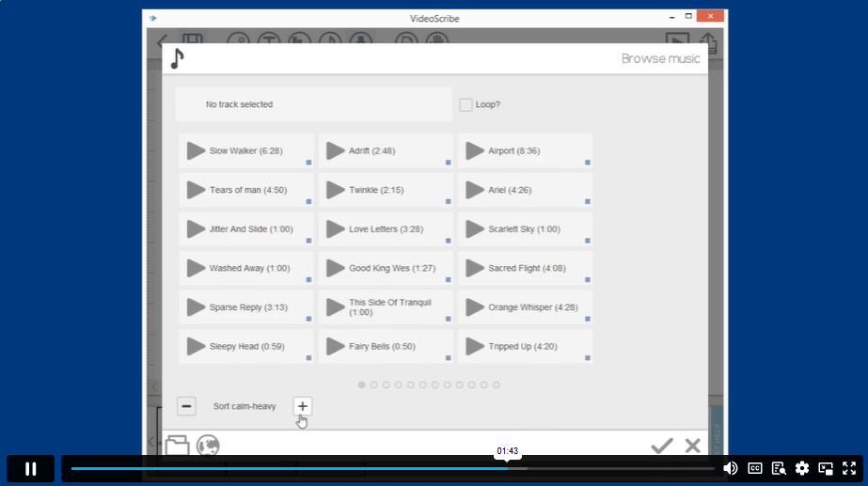This screenshot has height=486, width=868.
Task: Play the Slow Walker track preview
Action: 196,150
